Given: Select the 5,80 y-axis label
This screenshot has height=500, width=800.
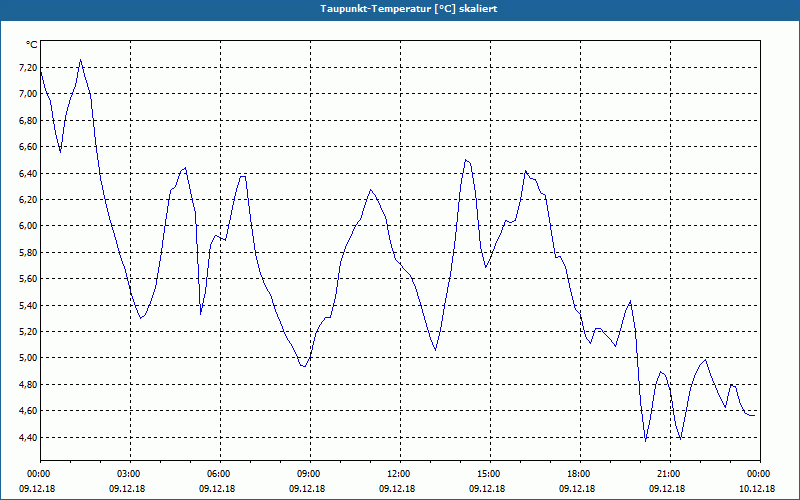Looking at the screenshot, I should pyautogui.click(x=28, y=253).
